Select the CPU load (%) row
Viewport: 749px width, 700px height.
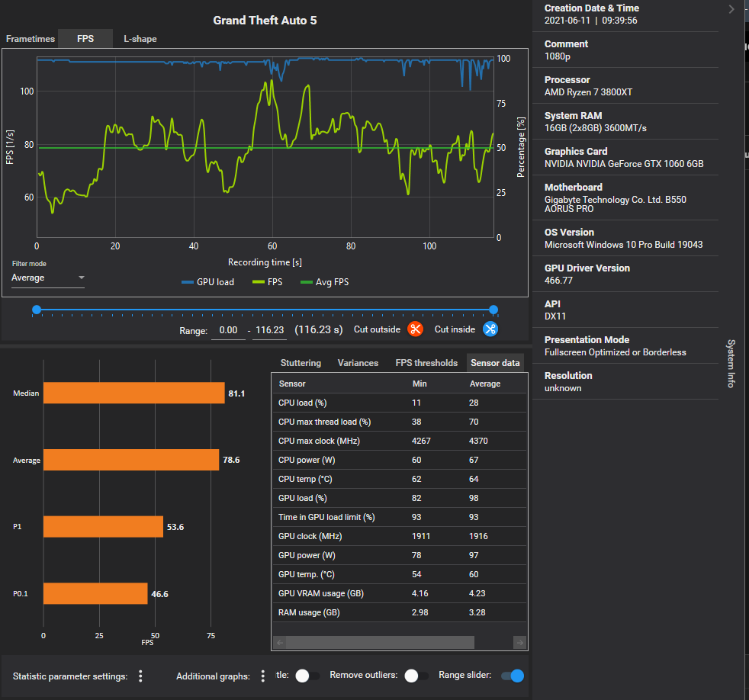pyautogui.click(x=400, y=403)
